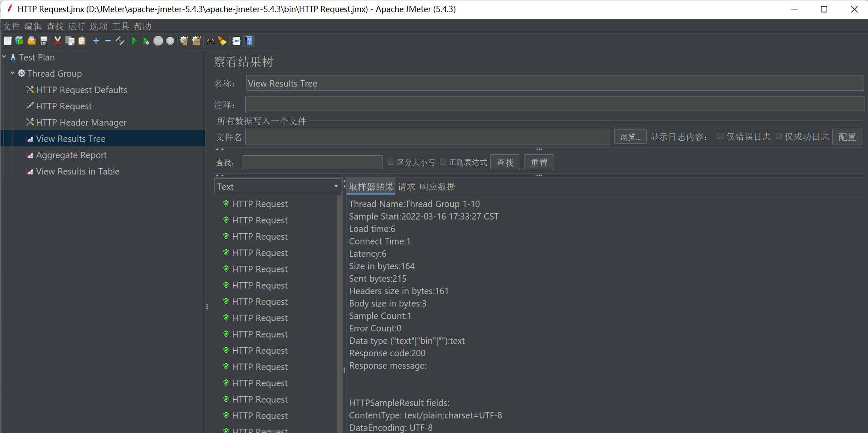868x433 pixels.
Task: Reset search with yellow brush icon
Action: (x=222, y=41)
